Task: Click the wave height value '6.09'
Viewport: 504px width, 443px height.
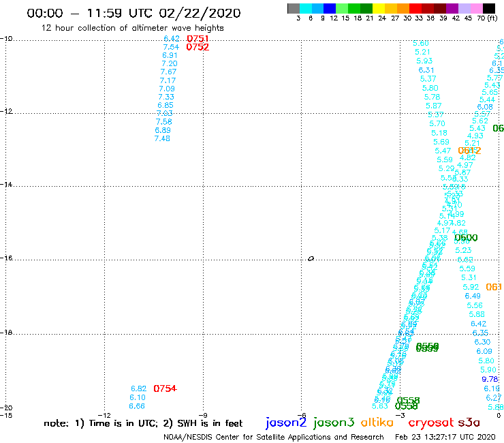Action: (x=484, y=351)
